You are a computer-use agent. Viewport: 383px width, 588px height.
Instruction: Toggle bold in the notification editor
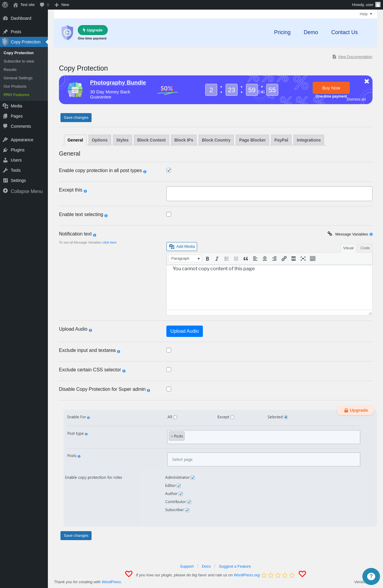point(207,259)
